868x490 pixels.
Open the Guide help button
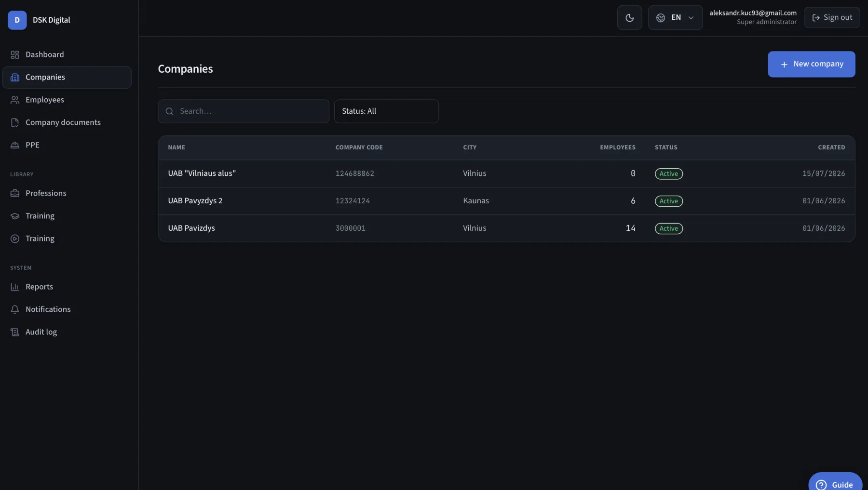click(835, 482)
